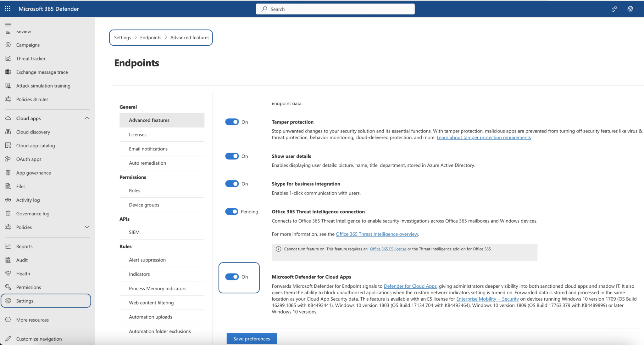644x345 pixels.
Task: Click the Microsoft 365 app launcher waffle
Action: pyautogui.click(x=7, y=8)
